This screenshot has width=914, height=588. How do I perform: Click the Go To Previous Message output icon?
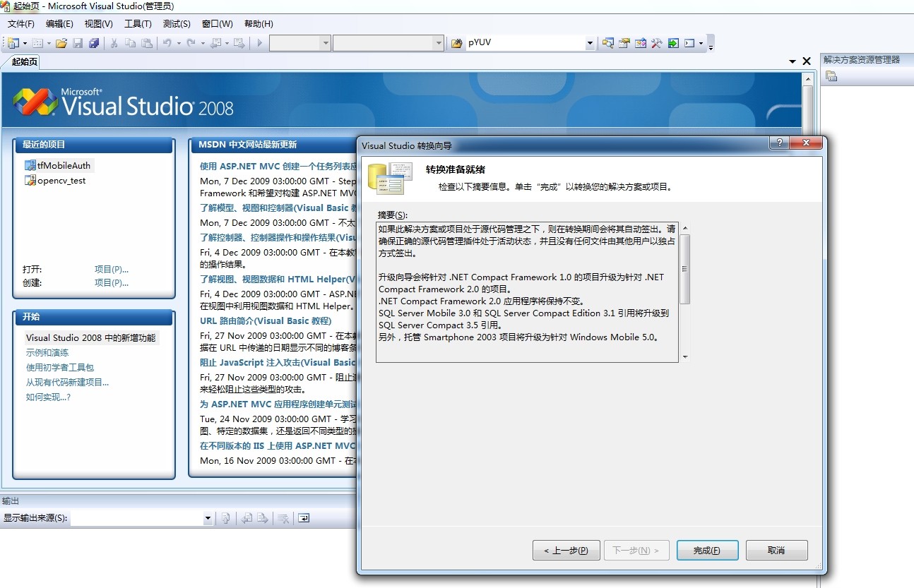(246, 518)
